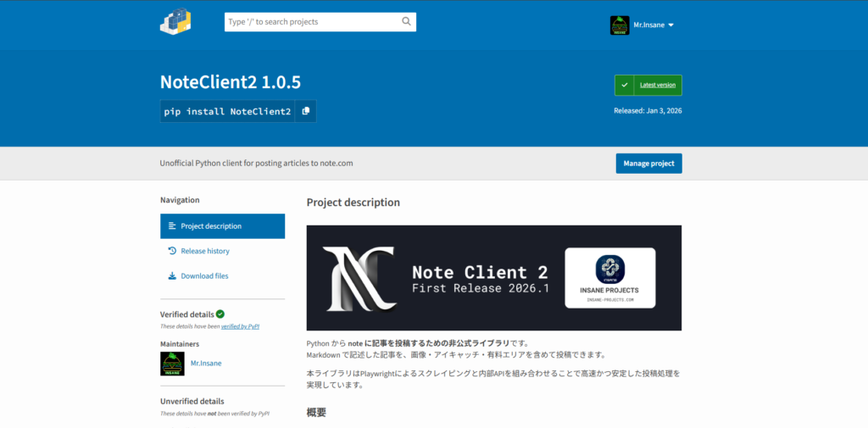Screen dimensions: 868x428
Task: Open Mr.Insane maintainer profile link
Action: tap(206, 364)
